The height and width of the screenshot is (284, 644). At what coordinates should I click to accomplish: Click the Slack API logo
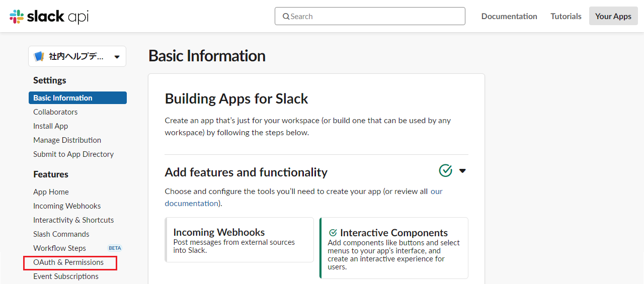(49, 17)
